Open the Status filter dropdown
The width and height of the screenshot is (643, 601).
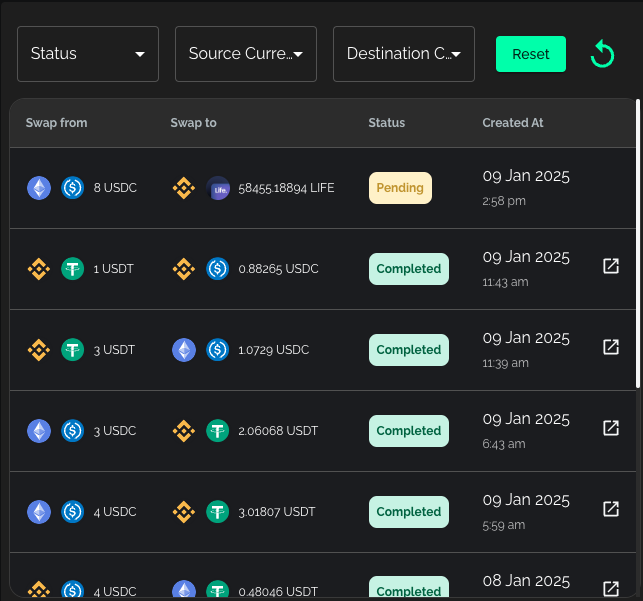pyautogui.click(x=88, y=54)
